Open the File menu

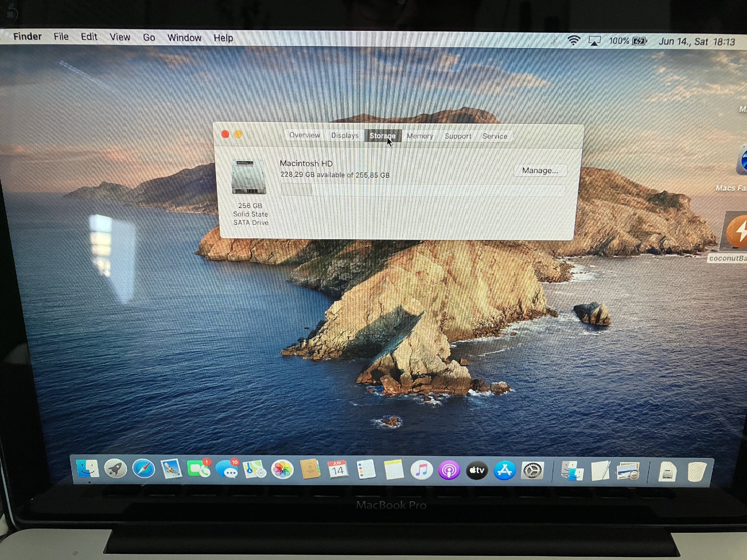click(x=61, y=36)
